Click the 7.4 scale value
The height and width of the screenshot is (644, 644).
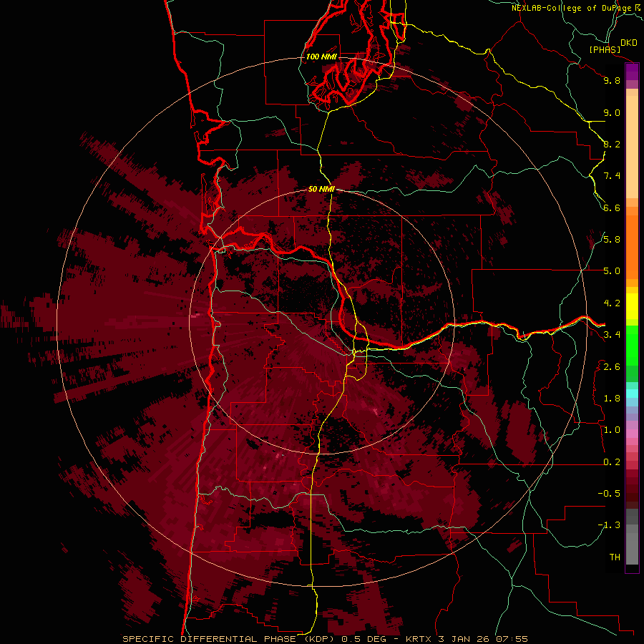[612, 176]
